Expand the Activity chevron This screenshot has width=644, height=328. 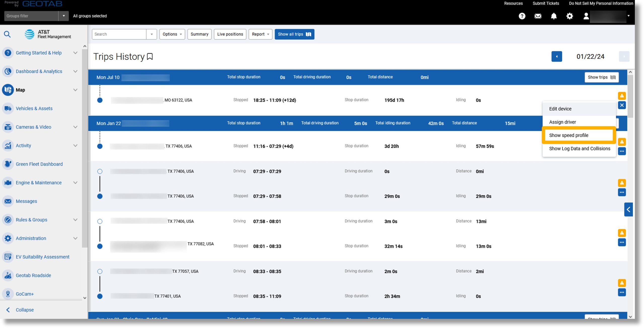(x=75, y=146)
